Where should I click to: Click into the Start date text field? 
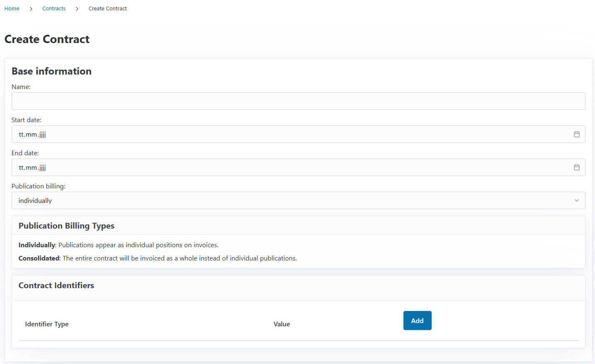[290, 134]
